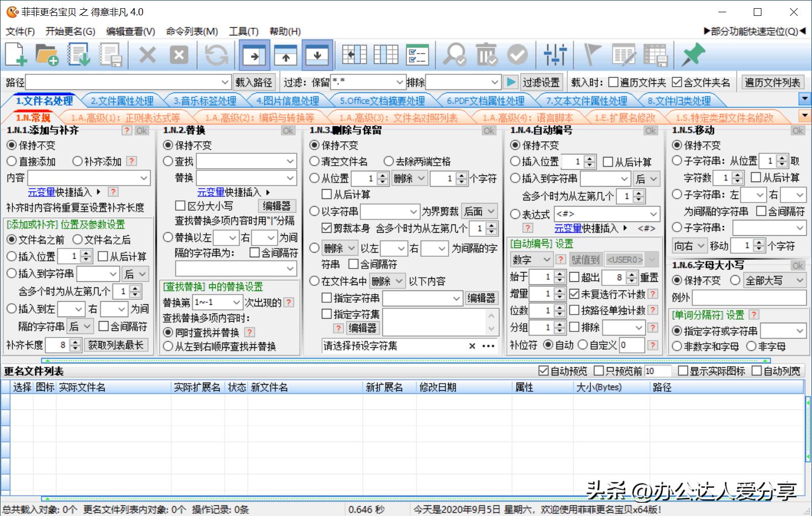Screen dimensions: 812x516
Task: Click 元变量 link in 添加与补齐
Action: [41, 192]
